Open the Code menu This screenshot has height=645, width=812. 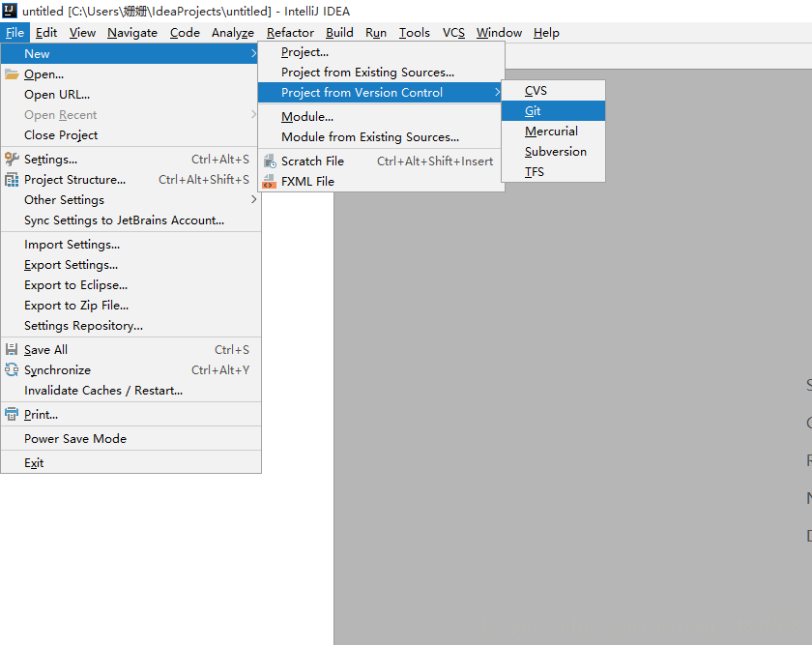185,33
